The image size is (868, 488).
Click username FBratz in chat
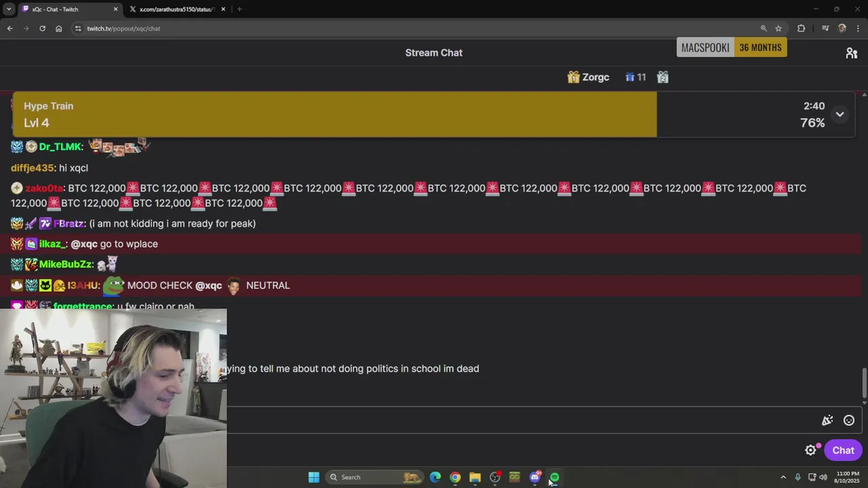pos(68,224)
